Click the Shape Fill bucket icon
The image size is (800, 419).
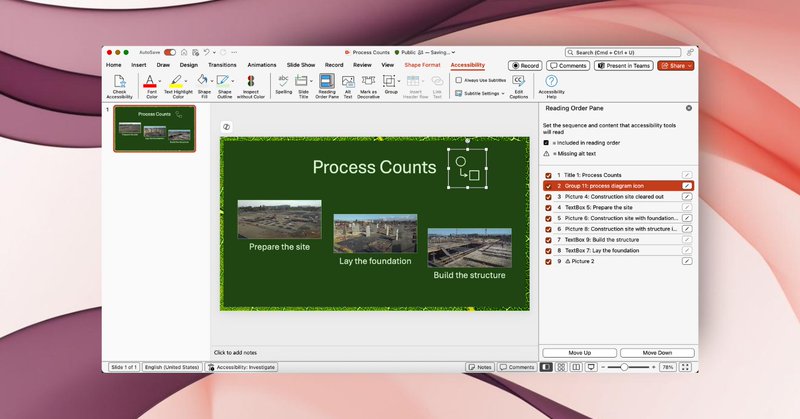(203, 81)
